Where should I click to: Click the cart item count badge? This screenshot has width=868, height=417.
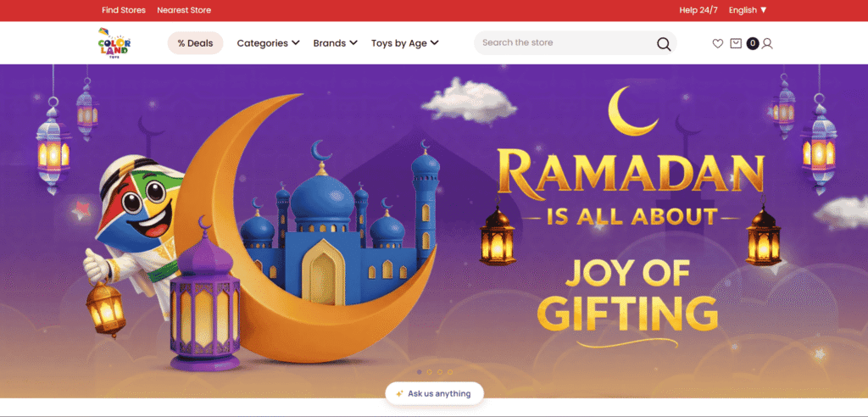(753, 43)
